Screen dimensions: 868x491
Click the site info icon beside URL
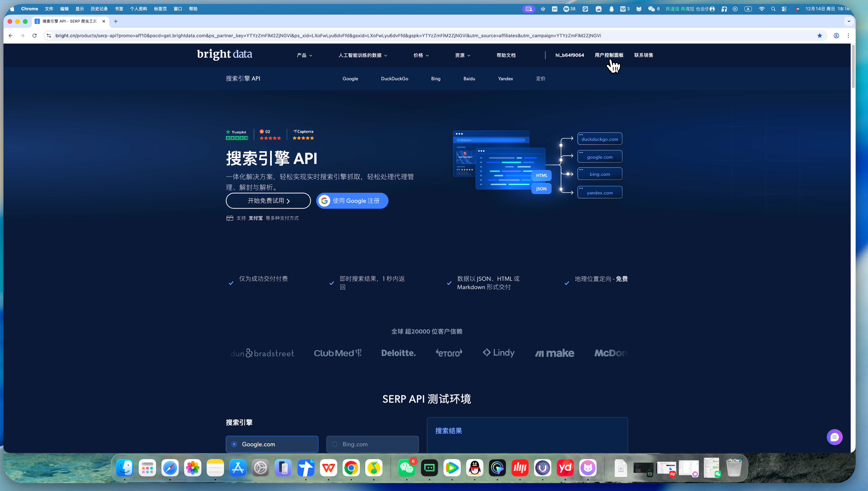coord(49,36)
